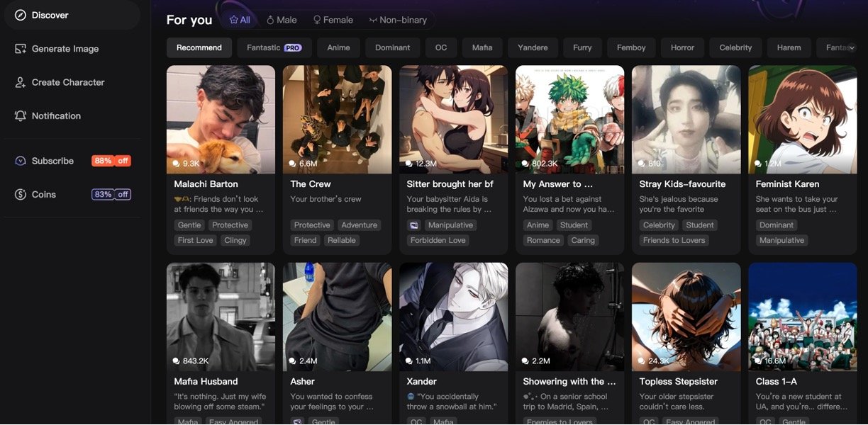Click the Notification bell icon
The height and width of the screenshot is (425, 868).
21,115
